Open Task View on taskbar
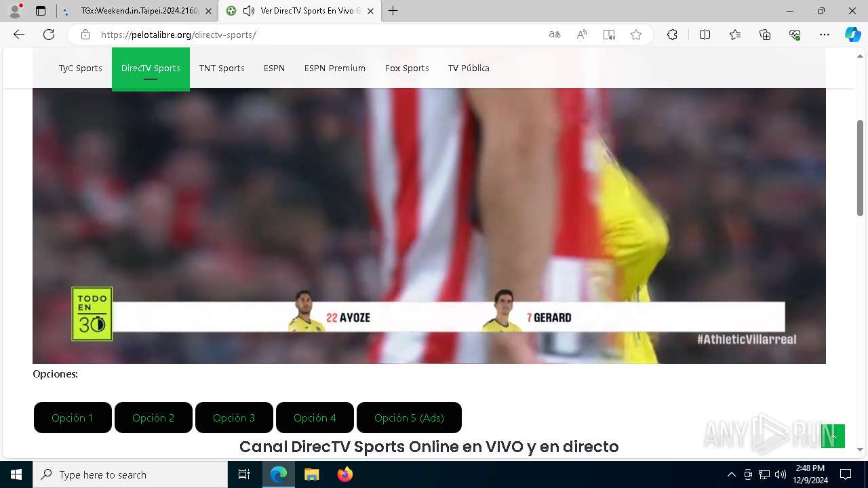 [x=244, y=474]
